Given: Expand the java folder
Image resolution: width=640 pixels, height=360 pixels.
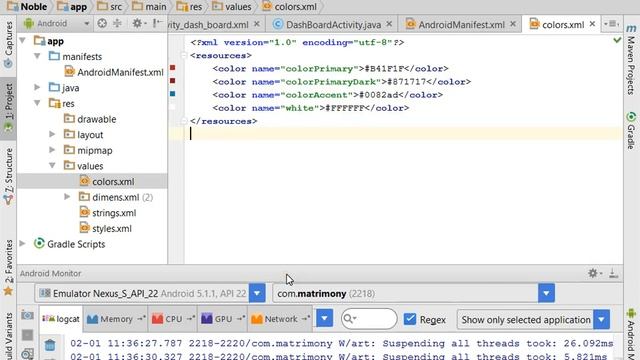Looking at the screenshot, I should [37, 87].
